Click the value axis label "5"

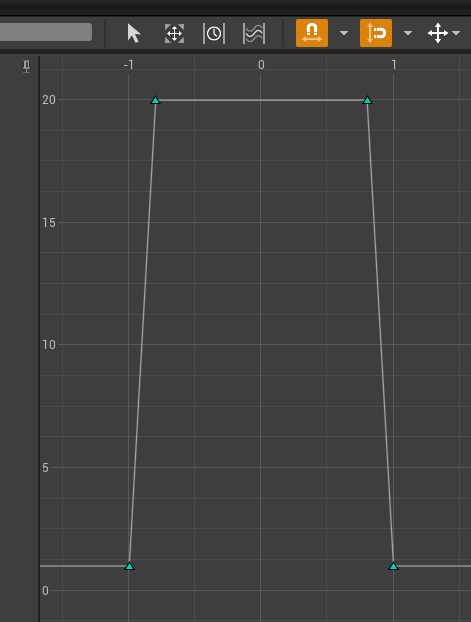pos(45,468)
